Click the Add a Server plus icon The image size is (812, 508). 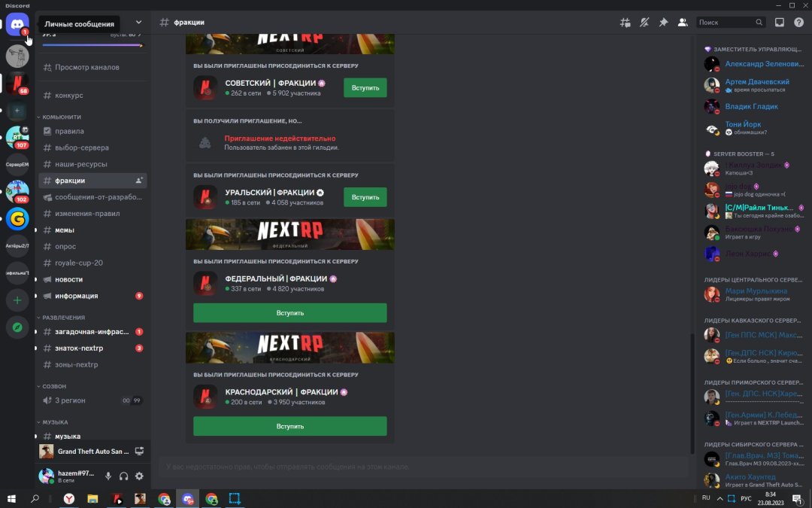click(17, 300)
